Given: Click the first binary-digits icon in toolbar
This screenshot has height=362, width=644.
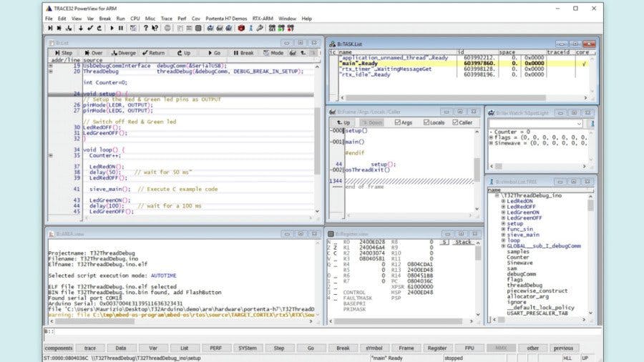Looking at the screenshot, I should [x=272, y=29].
